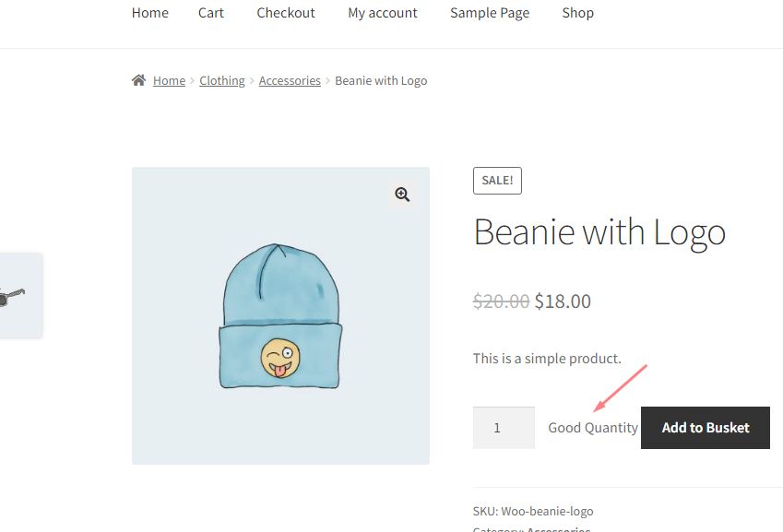
Task: Click the Home breadcrumb link
Action: 169,81
